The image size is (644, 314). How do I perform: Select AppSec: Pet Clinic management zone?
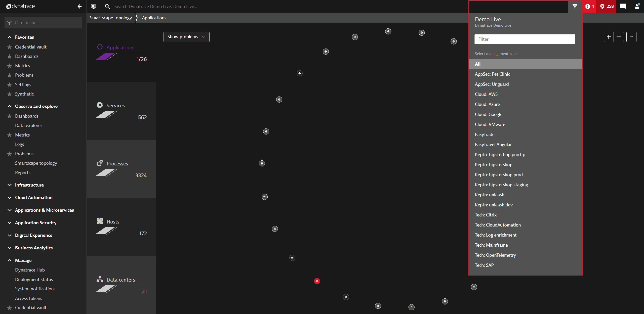526,74
